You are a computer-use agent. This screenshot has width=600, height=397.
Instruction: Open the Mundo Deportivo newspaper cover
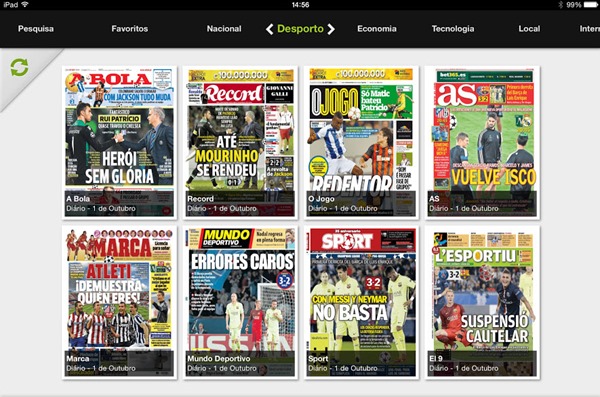[x=240, y=302]
